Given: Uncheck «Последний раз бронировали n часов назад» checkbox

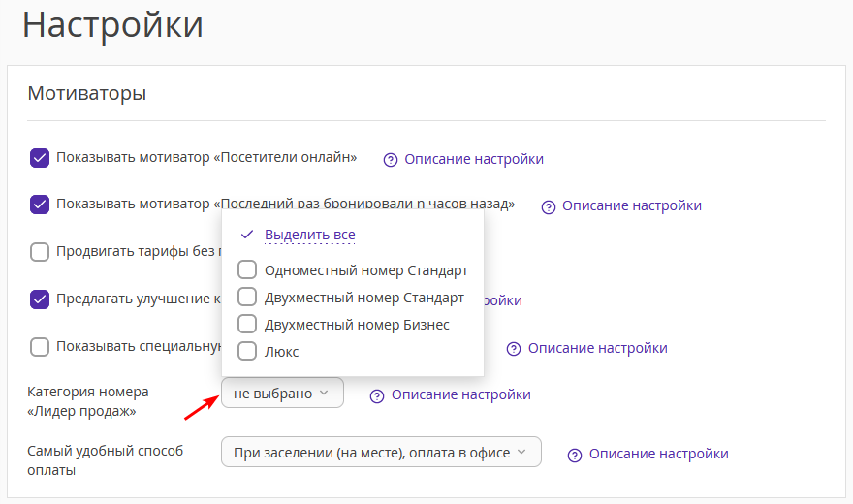Looking at the screenshot, I should [40, 205].
